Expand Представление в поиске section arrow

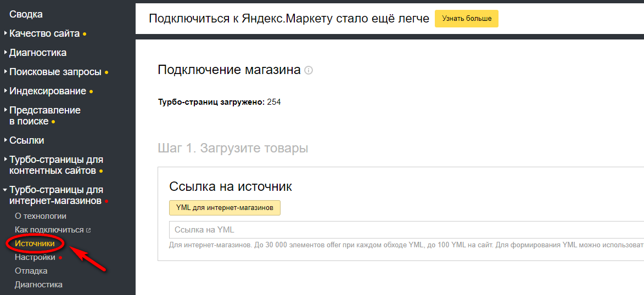tap(5, 110)
